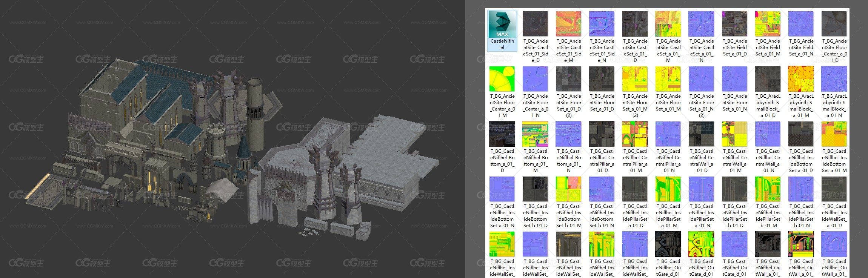Click the CastleNiflhel_Bottom_a_01_M thumbnail
Image resolution: width=868 pixels, height=278 pixels.
[x=535, y=134]
